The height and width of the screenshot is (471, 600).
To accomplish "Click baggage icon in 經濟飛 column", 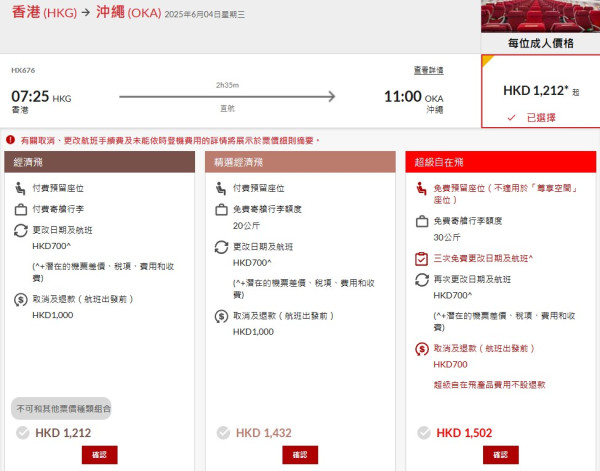I will tap(21, 209).
